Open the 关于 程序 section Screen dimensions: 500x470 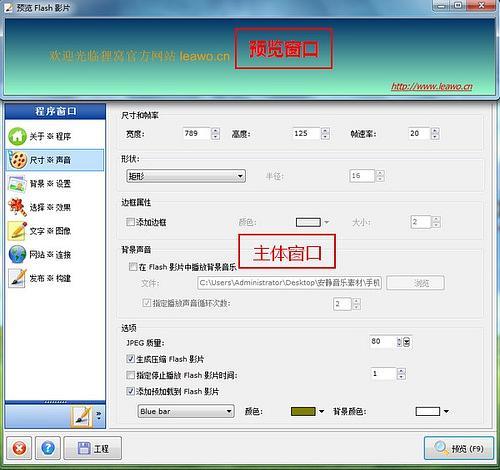55,136
